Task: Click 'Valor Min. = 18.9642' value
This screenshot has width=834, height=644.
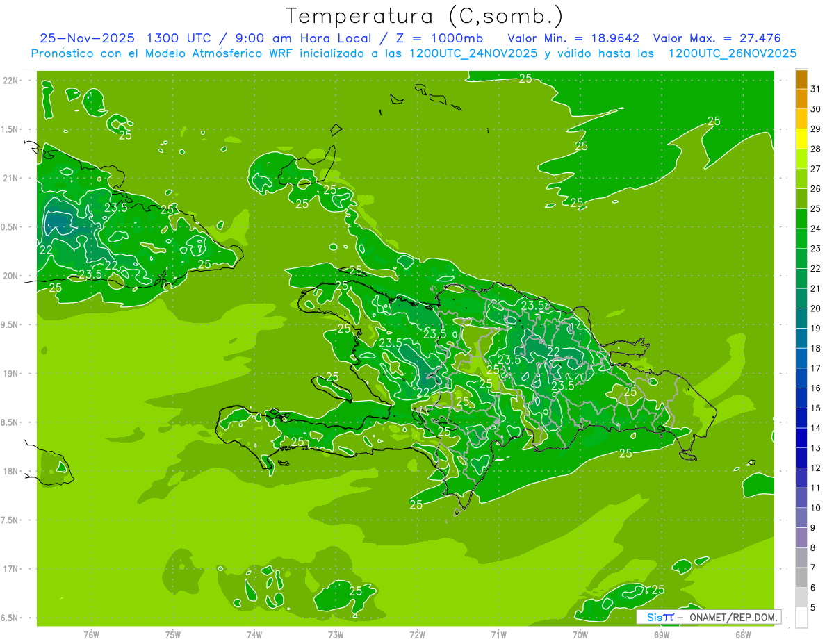Action: pyautogui.click(x=573, y=38)
